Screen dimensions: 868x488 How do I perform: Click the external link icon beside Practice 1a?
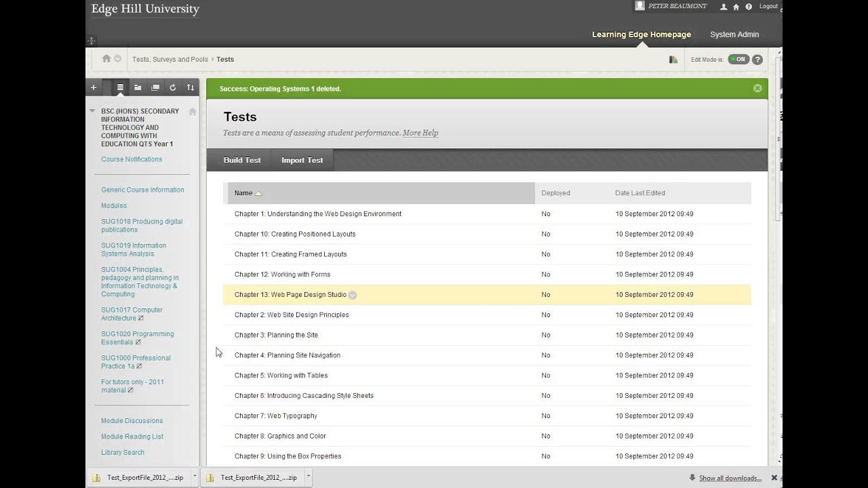click(x=140, y=366)
